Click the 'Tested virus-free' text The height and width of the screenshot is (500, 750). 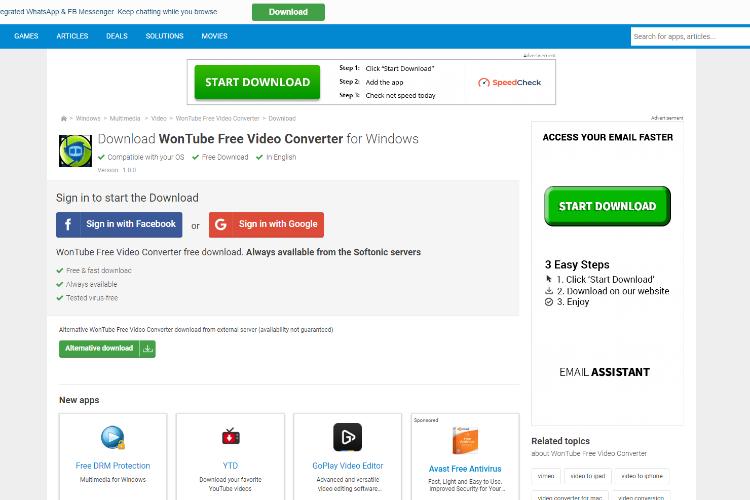pos(92,298)
